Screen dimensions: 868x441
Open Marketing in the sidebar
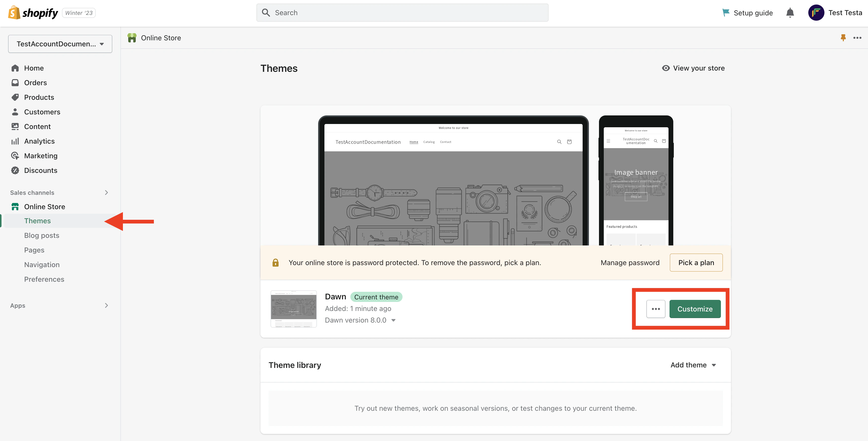(41, 156)
